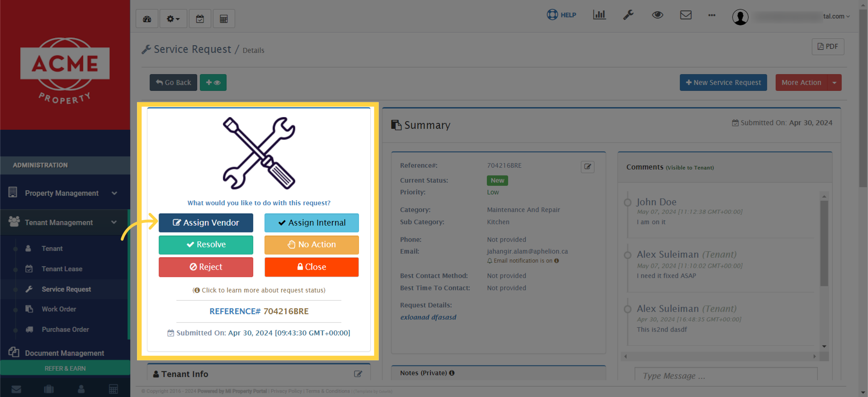Click the sidebar bottom user icon
Viewport: 868px width, 397px height.
pos(81,389)
